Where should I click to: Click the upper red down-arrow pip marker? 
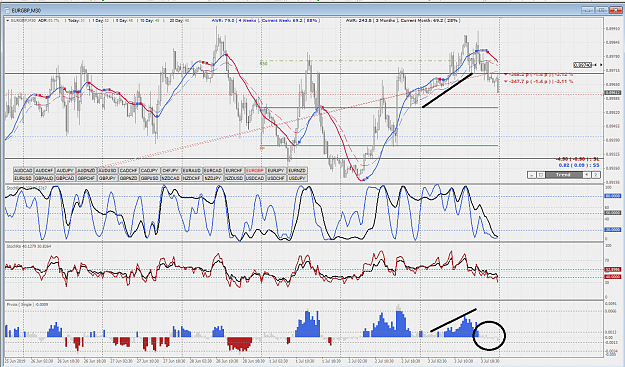506,75
